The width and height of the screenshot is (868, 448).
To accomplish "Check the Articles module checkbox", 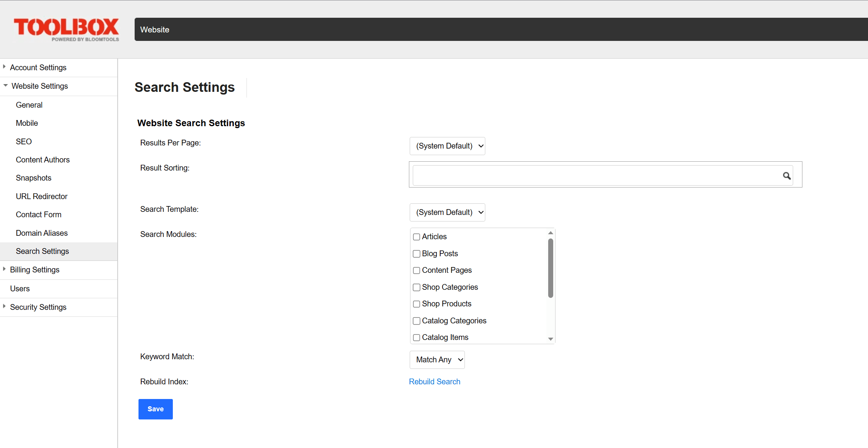I will pyautogui.click(x=416, y=237).
